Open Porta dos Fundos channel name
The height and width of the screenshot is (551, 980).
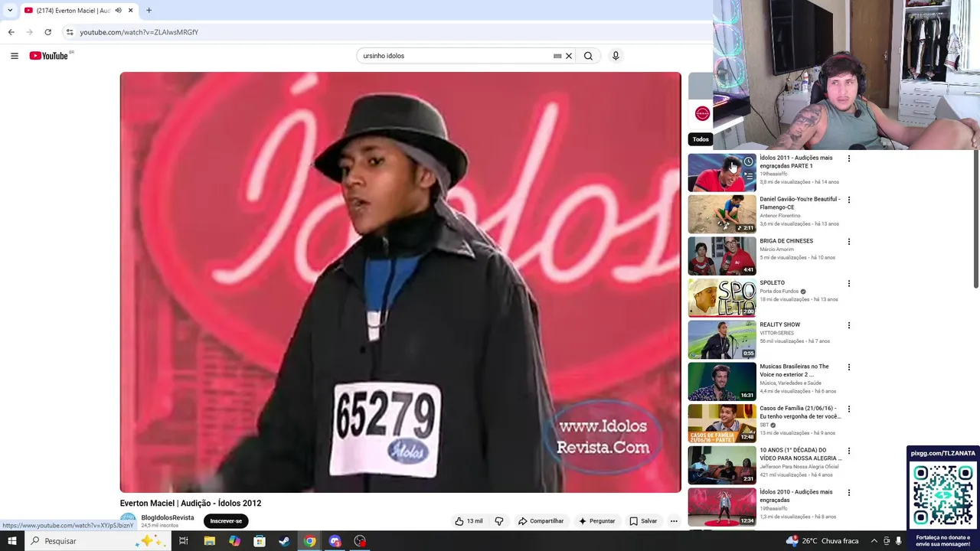point(779,292)
